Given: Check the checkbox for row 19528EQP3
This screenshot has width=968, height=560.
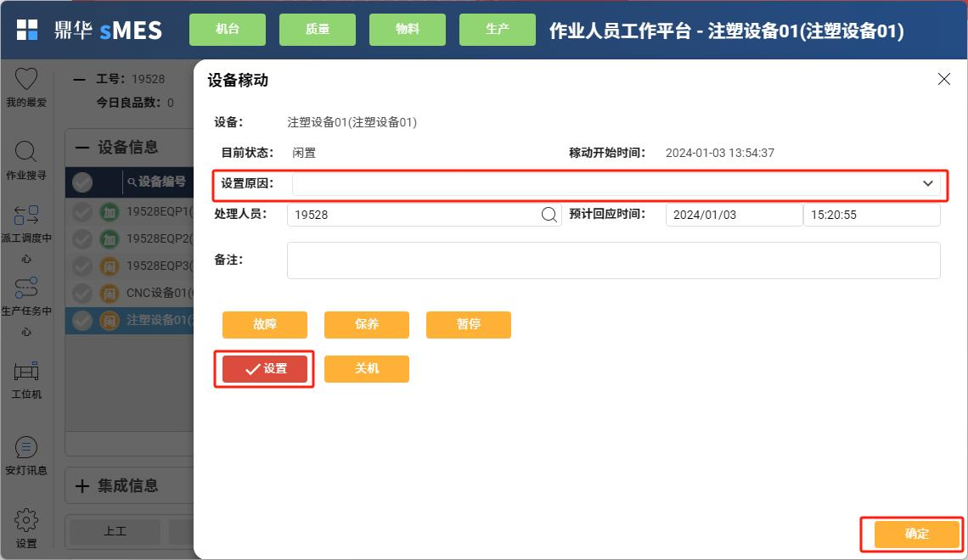Looking at the screenshot, I should tap(82, 266).
